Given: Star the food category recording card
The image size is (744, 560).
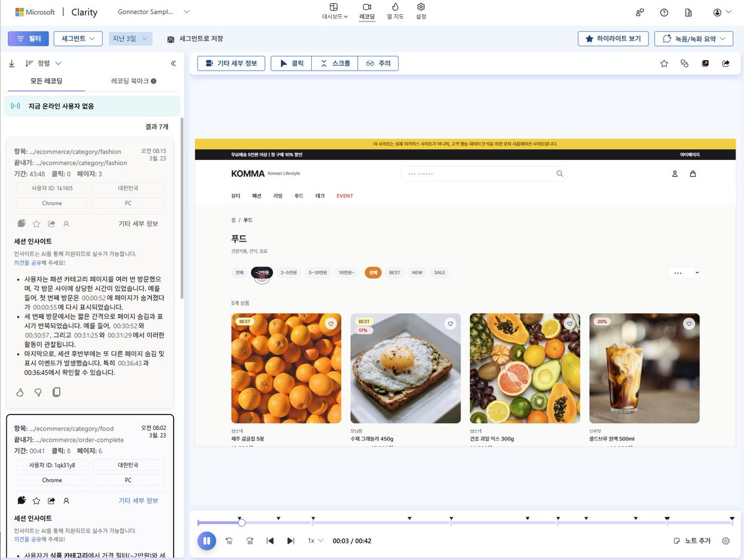Looking at the screenshot, I should coord(37,501).
